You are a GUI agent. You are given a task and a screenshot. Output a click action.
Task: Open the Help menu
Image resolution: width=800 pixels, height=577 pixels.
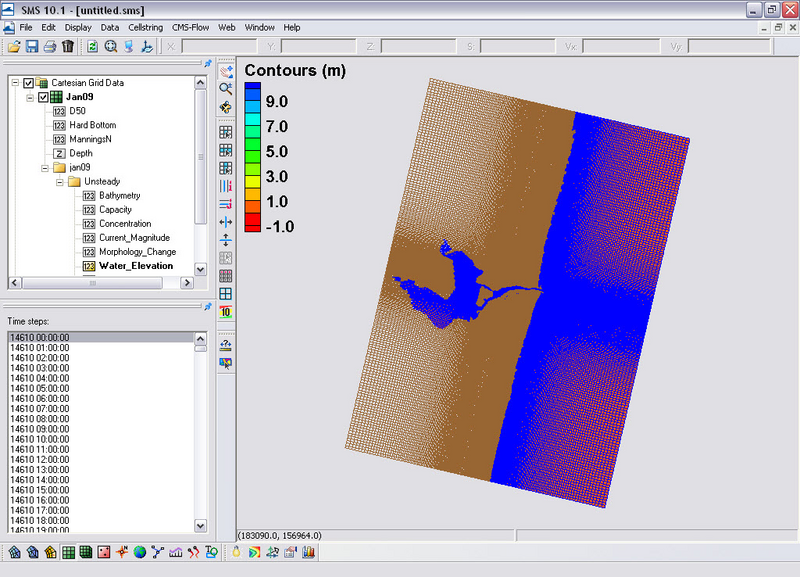click(x=292, y=28)
